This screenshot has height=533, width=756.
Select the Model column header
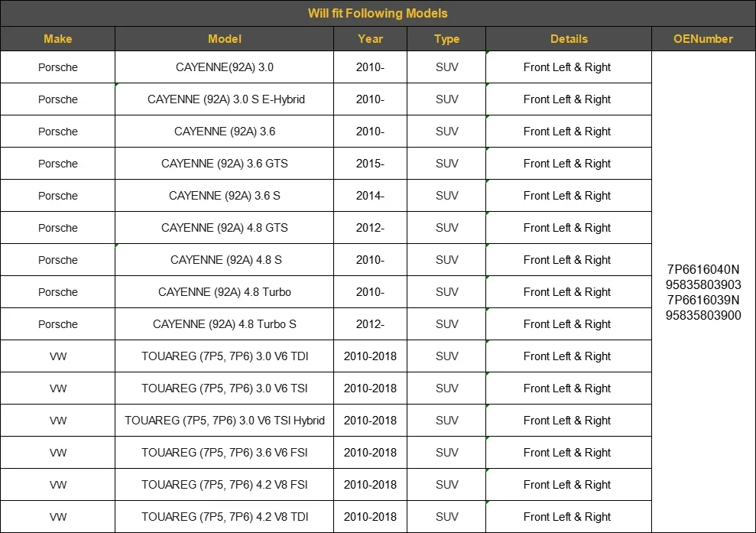pyautogui.click(x=224, y=38)
